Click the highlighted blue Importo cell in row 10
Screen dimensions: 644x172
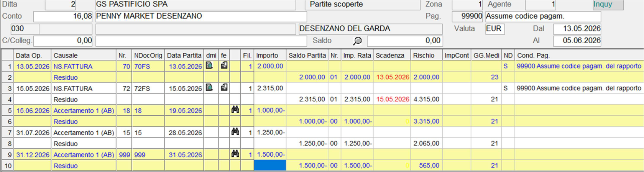[x=270, y=165]
